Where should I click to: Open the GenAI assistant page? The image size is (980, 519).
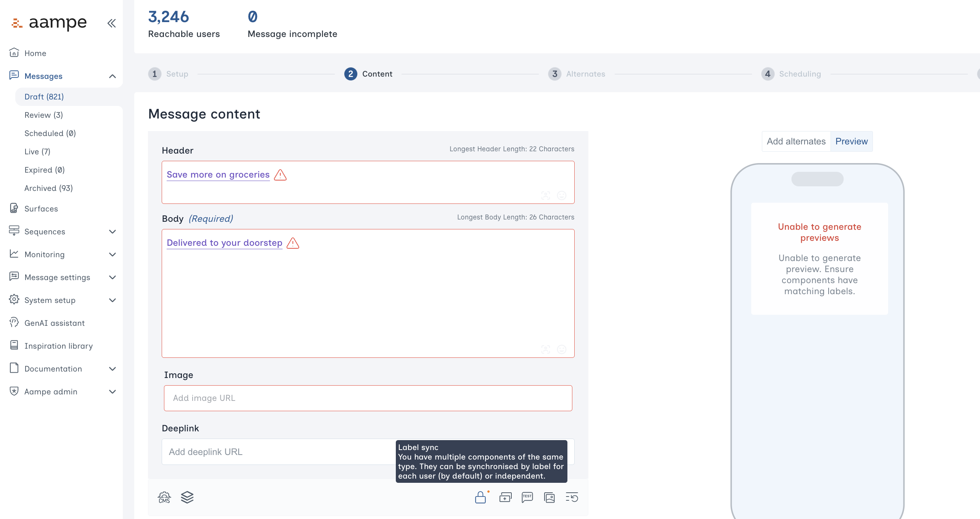tap(55, 323)
